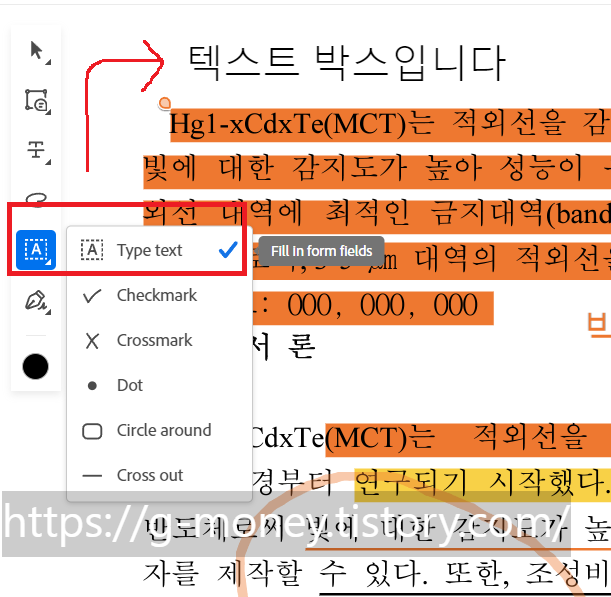This screenshot has height=597, width=611.
Task: Click the highlighted text 000, 000, 000
Action: (x=382, y=305)
